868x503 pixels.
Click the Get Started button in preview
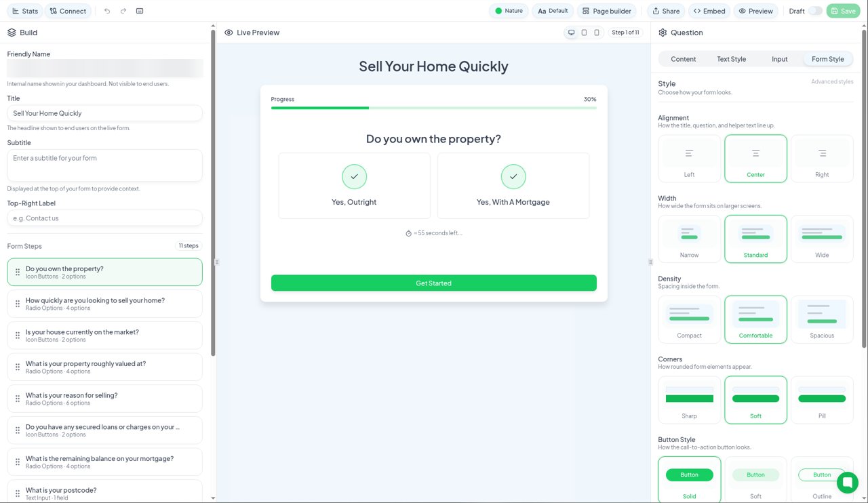pyautogui.click(x=434, y=283)
